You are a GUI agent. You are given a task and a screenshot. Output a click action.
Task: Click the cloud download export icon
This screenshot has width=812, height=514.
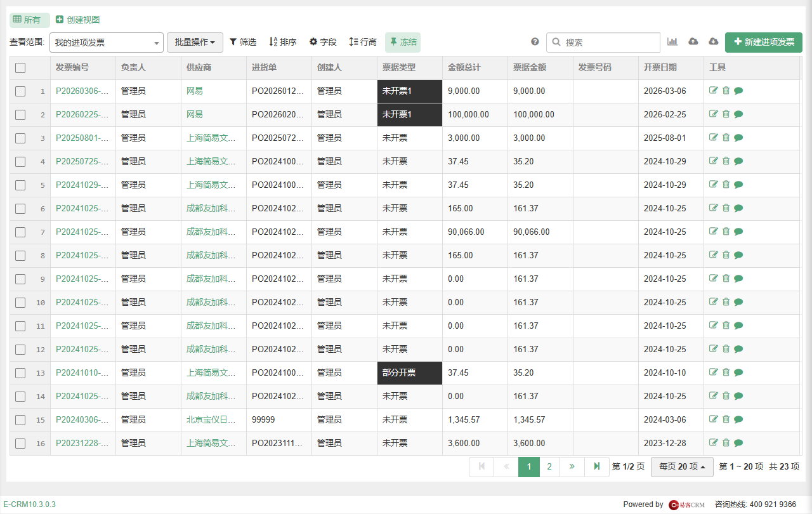pyautogui.click(x=713, y=42)
